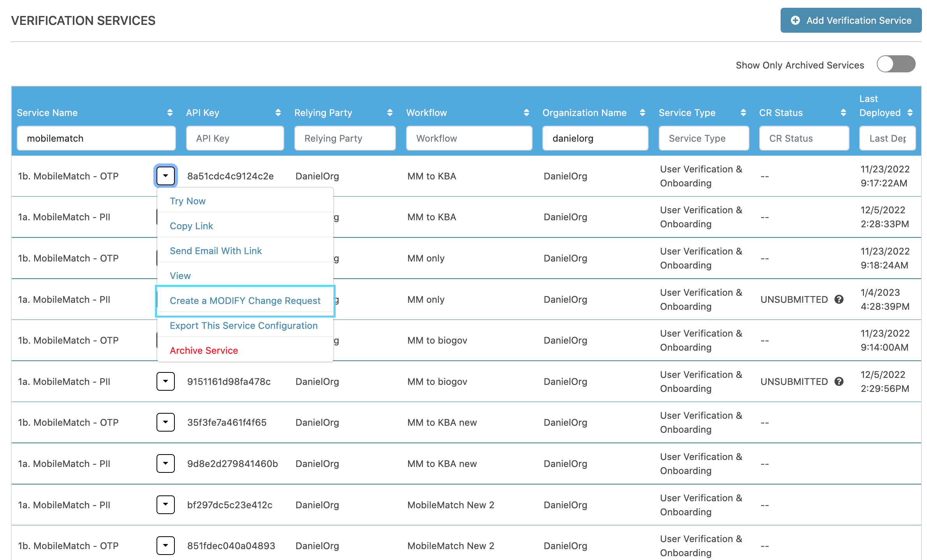Sort by Relying Party column icon
The image size is (927, 560).
(x=390, y=113)
